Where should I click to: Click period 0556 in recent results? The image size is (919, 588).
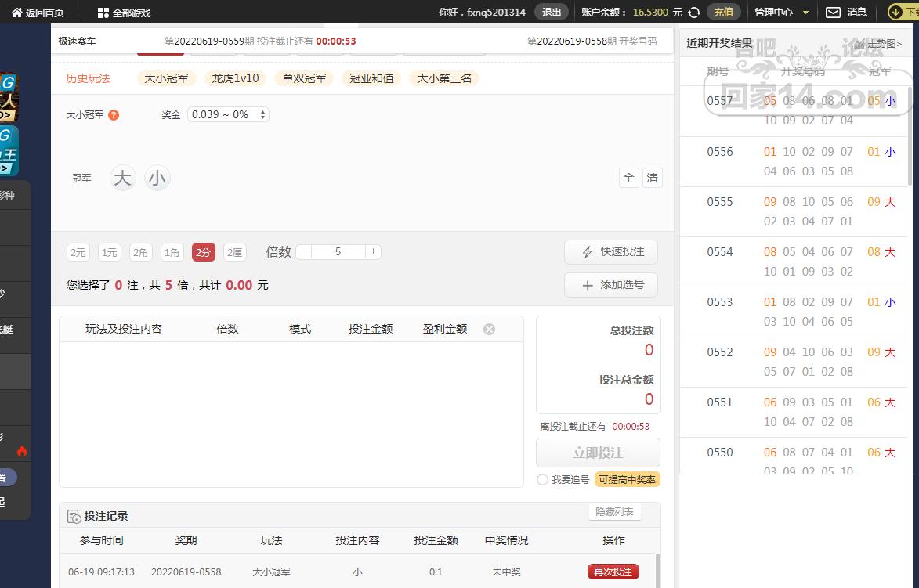click(x=720, y=152)
